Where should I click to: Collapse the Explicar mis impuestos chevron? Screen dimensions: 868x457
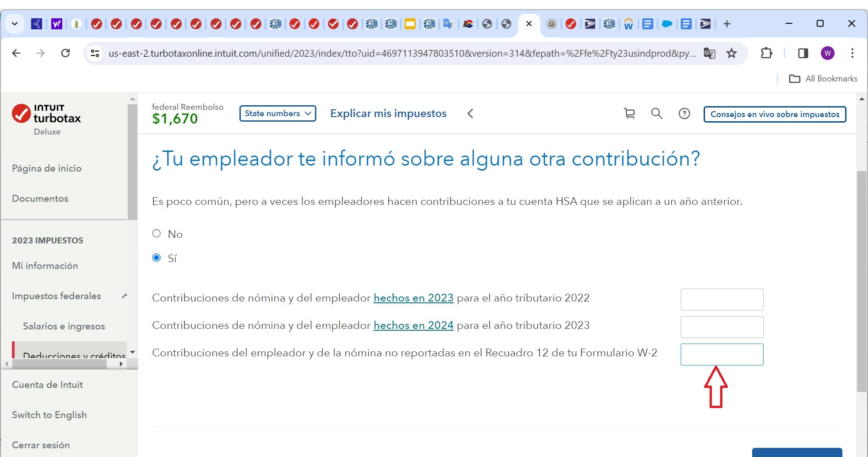click(x=470, y=113)
